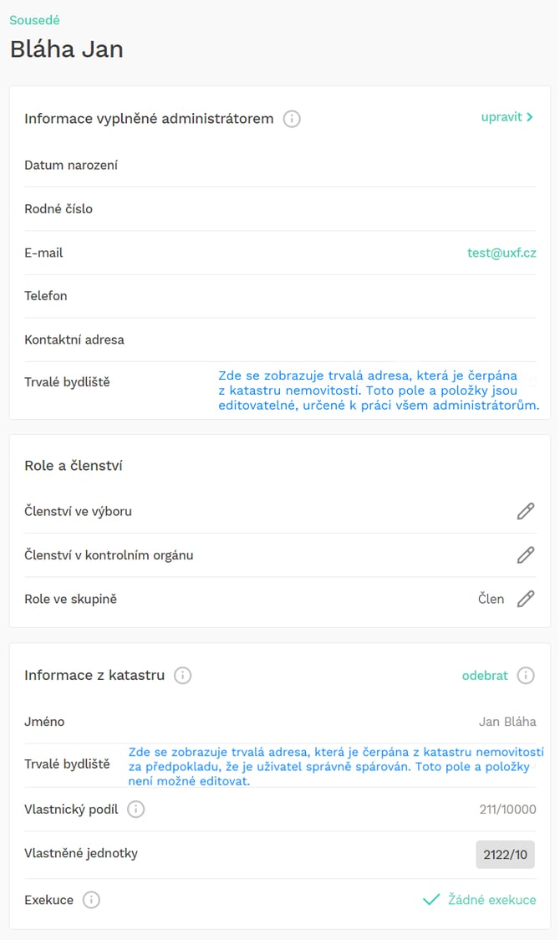Viewport: 560px width, 940px height.
Task: Click the Žádné exekuce checkmark icon
Action: pyautogui.click(x=431, y=899)
